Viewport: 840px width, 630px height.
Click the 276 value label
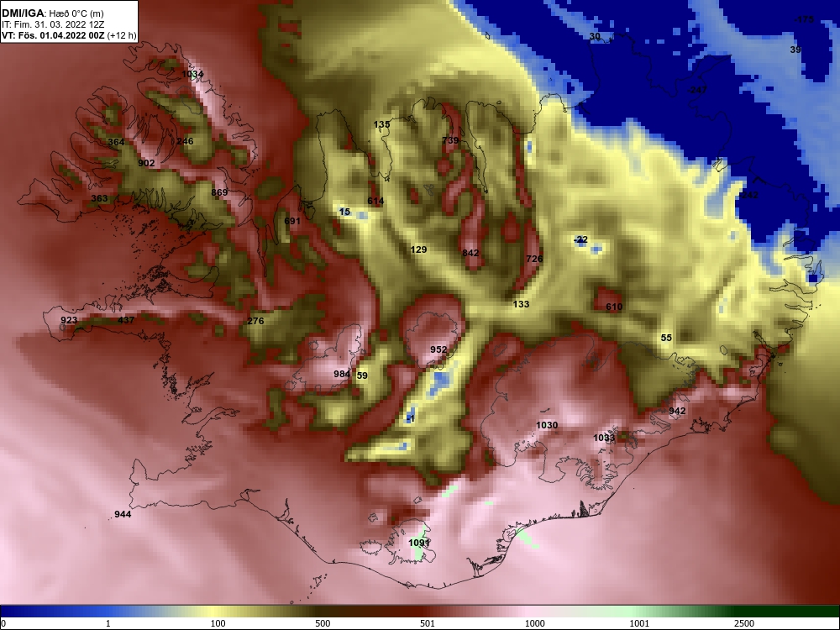point(255,321)
